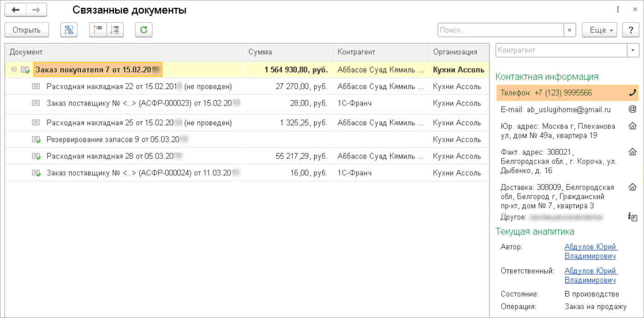This screenshot has height=318, width=644.
Task: Click the Сумма column header
Action: [x=287, y=52]
